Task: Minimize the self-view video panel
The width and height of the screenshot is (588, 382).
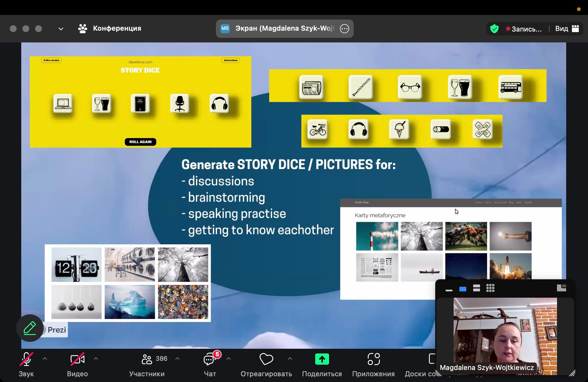Action: 449,290
